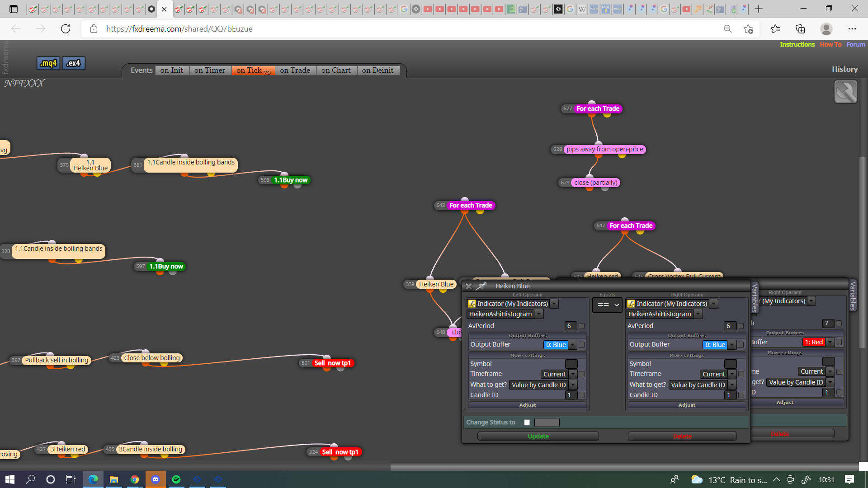
Task: Pick the Change Status color swatch
Action: (x=547, y=422)
